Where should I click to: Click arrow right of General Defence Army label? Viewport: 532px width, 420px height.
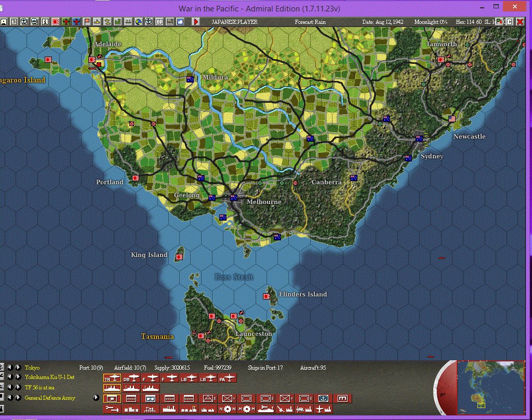(96, 398)
